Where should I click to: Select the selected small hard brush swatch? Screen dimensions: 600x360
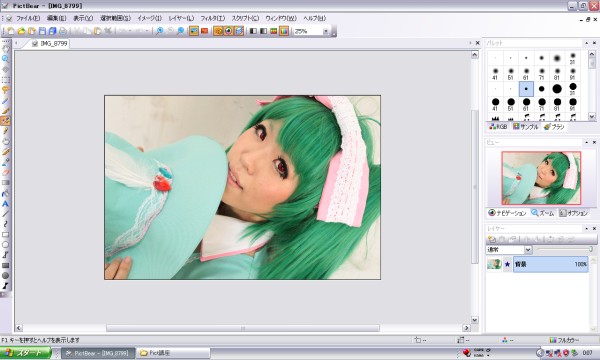pyautogui.click(x=526, y=89)
